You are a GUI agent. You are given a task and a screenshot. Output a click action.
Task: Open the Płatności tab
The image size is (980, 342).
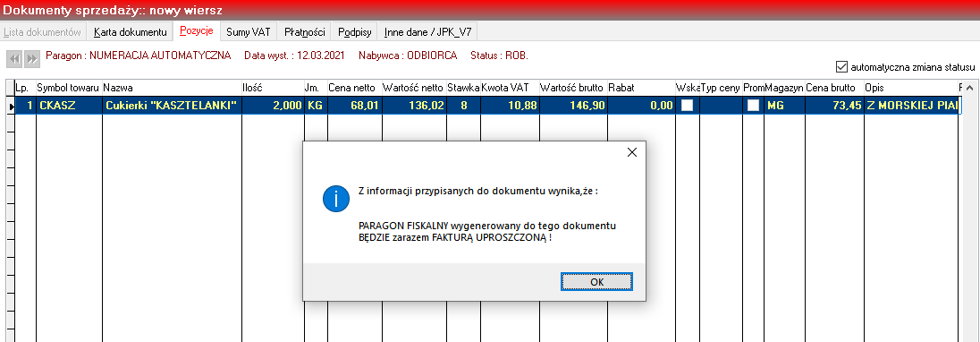(304, 31)
